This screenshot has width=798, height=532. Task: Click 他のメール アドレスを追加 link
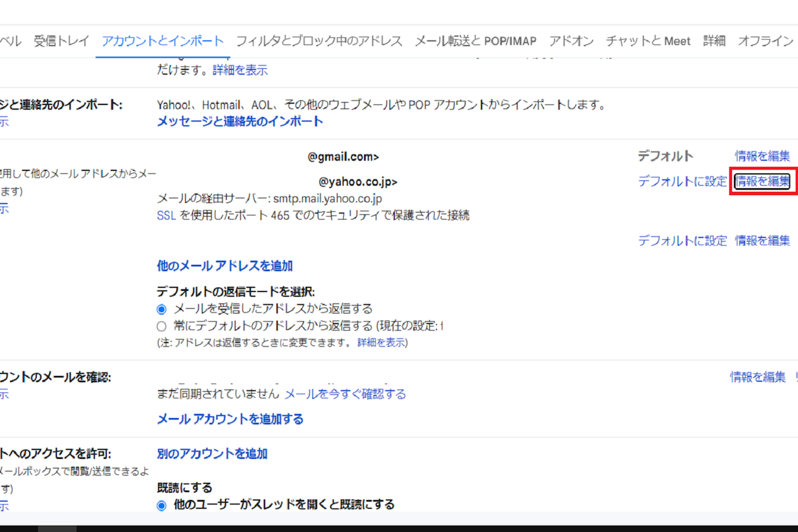225,266
